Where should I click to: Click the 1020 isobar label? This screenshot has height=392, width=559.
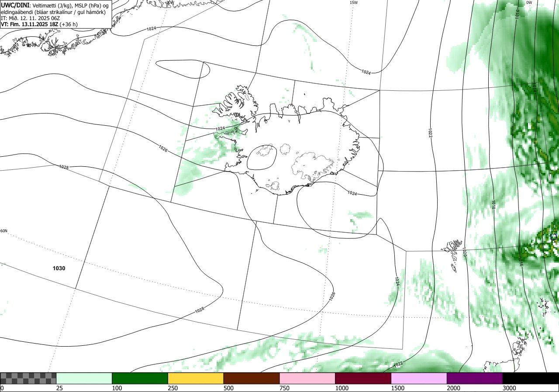coord(464,252)
